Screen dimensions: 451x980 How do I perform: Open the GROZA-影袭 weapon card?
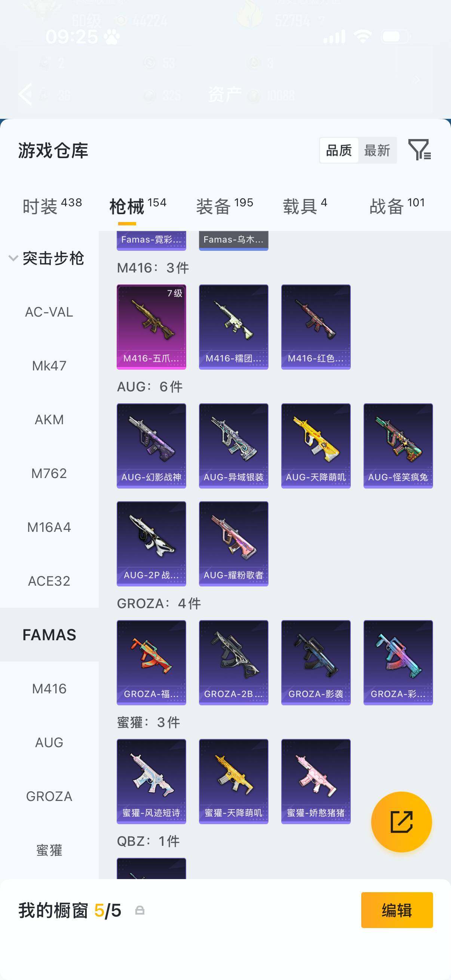pos(316,662)
